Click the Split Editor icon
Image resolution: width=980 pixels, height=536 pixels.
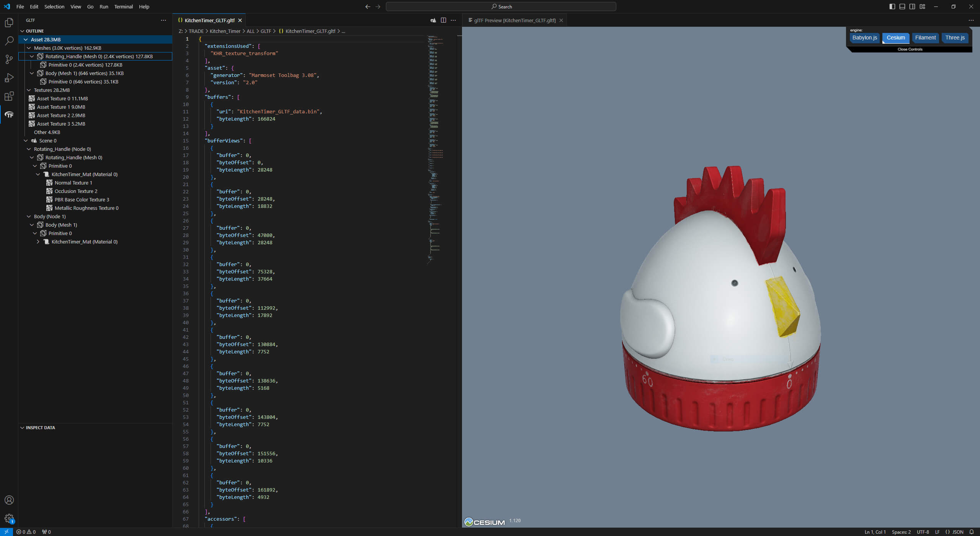pos(443,20)
